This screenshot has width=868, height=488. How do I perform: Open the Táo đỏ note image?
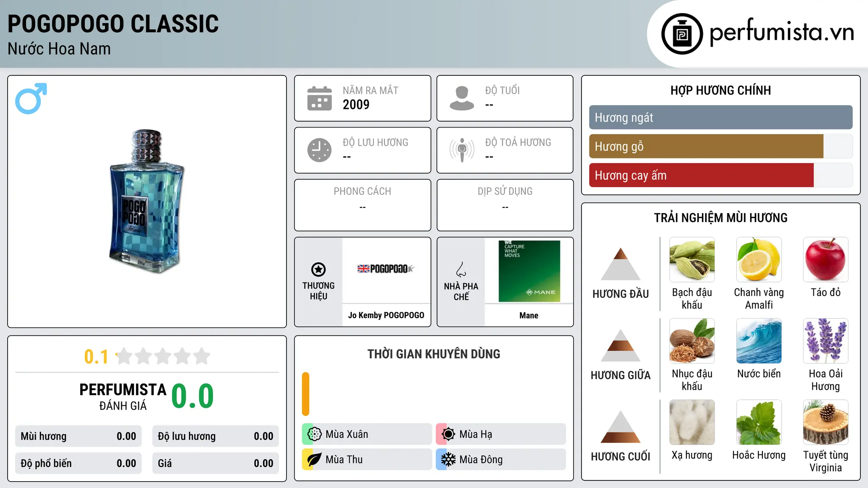point(826,260)
